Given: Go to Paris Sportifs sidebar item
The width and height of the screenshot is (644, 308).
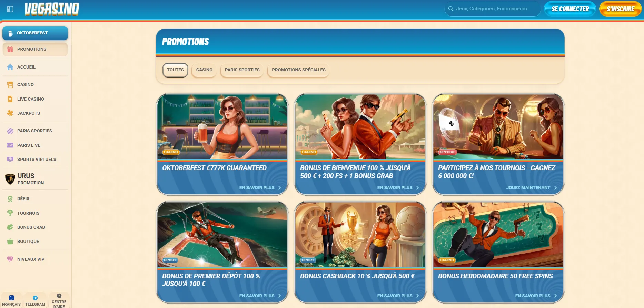Looking at the screenshot, I should [x=34, y=131].
